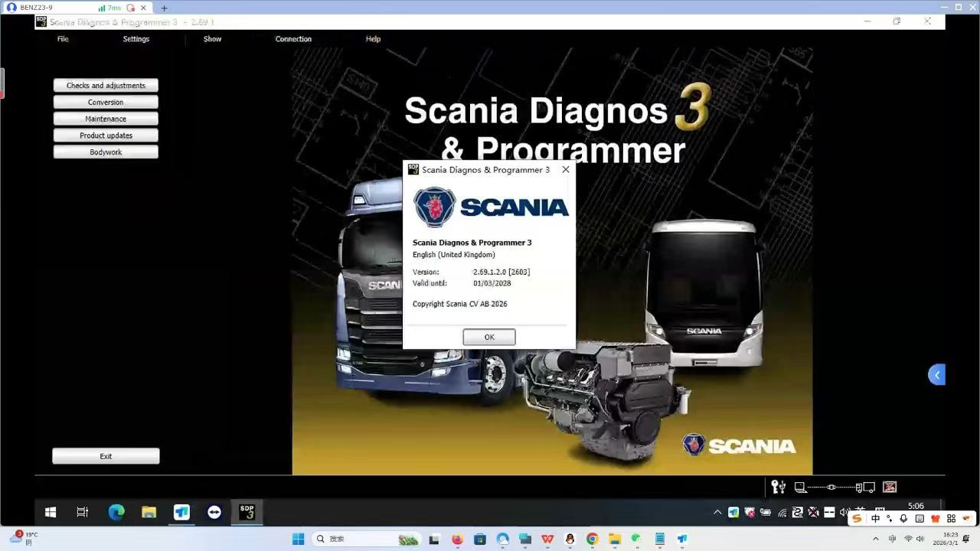The image size is (980, 551).
Task: Open the Settings menu
Action: click(x=136, y=39)
